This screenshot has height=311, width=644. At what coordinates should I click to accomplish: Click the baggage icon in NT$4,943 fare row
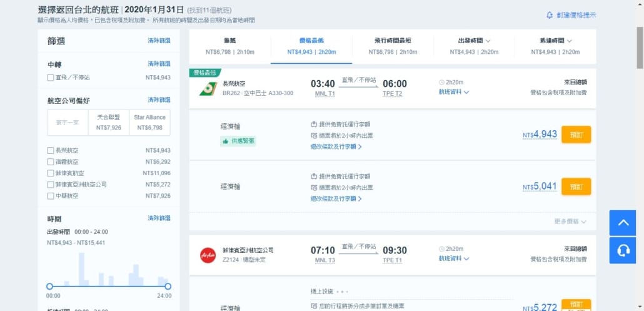[x=314, y=125]
